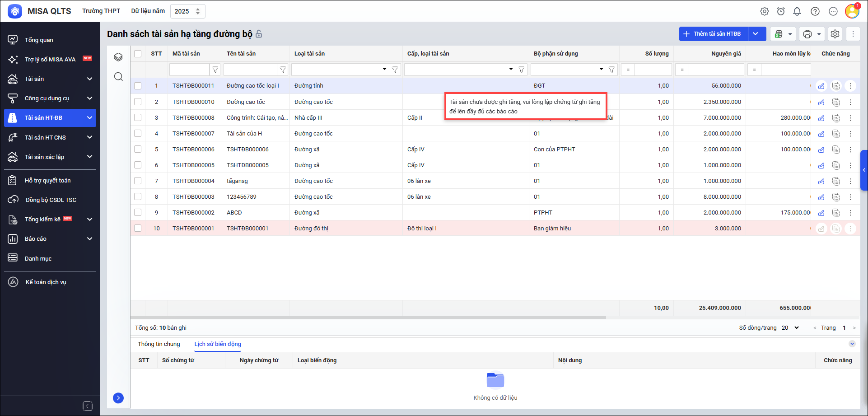Click edit pencil icon for row TSHTĐB000011
This screenshot has width=868, height=416.
tap(821, 86)
